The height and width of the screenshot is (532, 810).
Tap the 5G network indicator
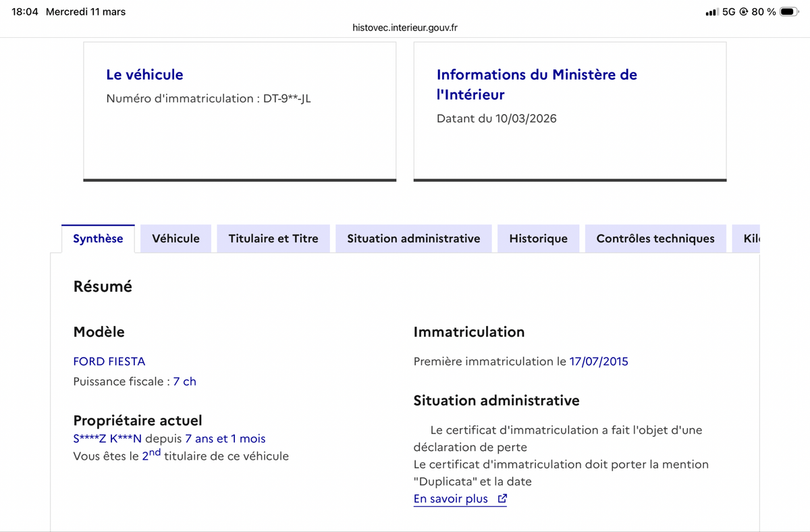pyautogui.click(x=728, y=12)
